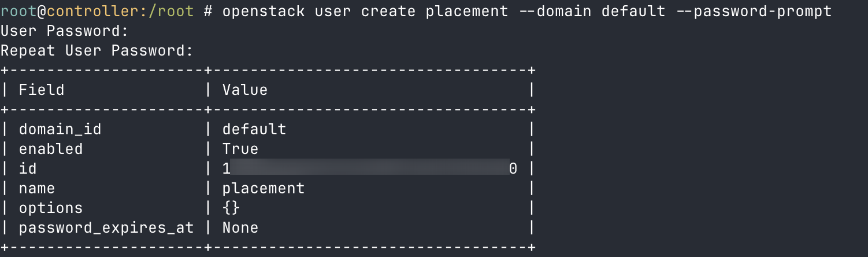Click the id field name in table
This screenshot has height=257, width=868.
28,168
